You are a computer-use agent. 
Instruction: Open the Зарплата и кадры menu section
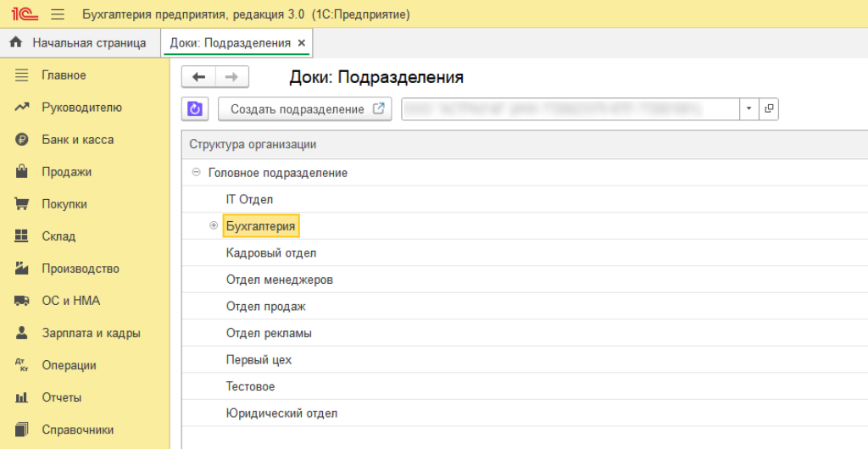coord(91,333)
